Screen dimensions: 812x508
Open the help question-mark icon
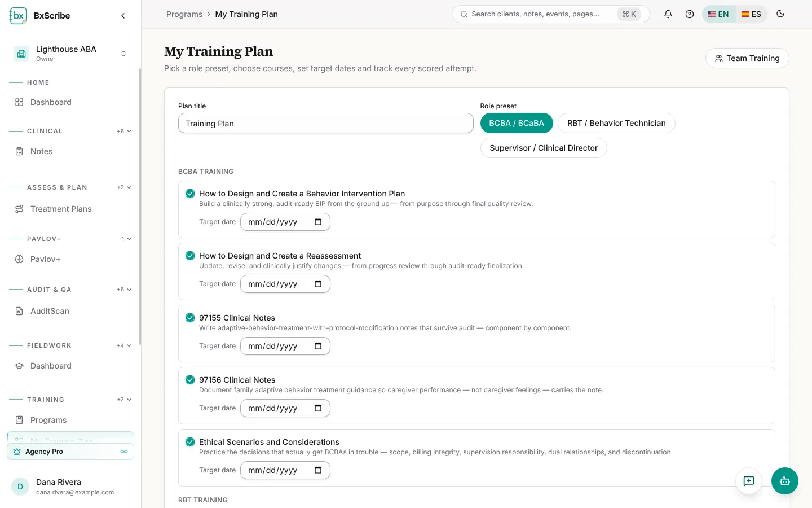click(690, 14)
